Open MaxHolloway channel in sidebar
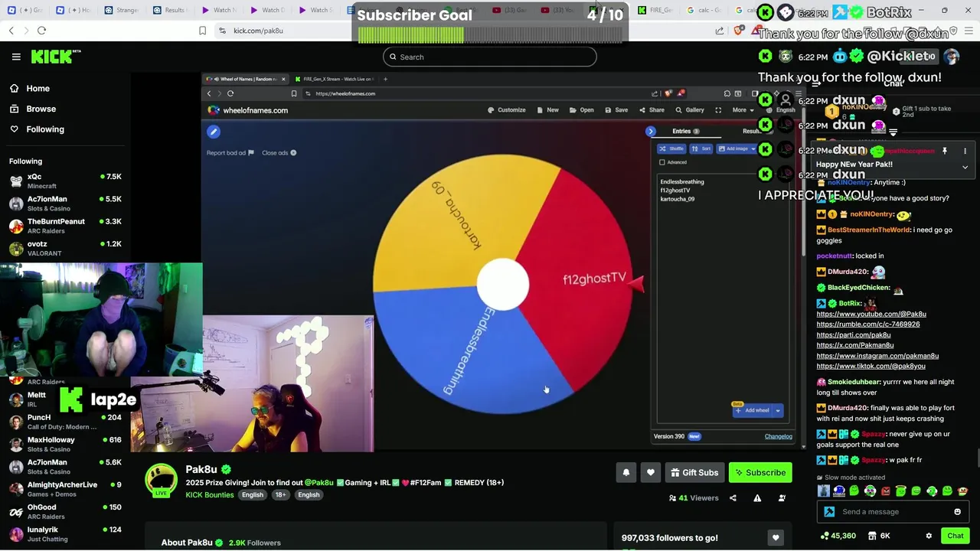This screenshot has height=551, width=980. pyautogui.click(x=66, y=444)
